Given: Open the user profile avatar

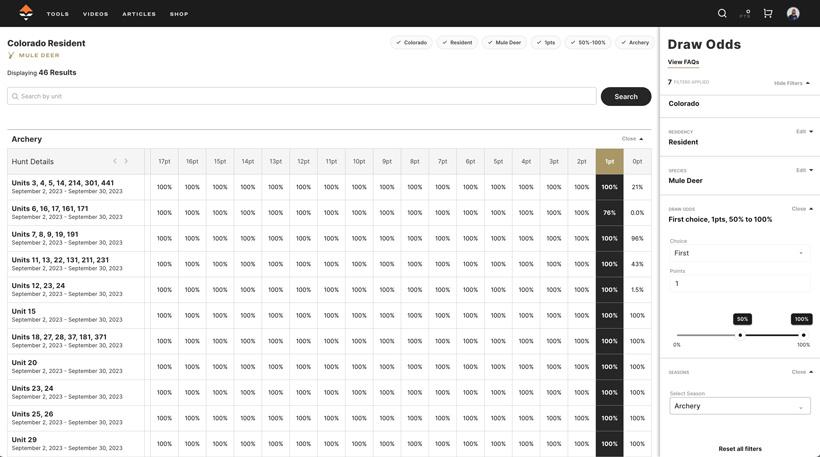Looking at the screenshot, I should click(793, 13).
